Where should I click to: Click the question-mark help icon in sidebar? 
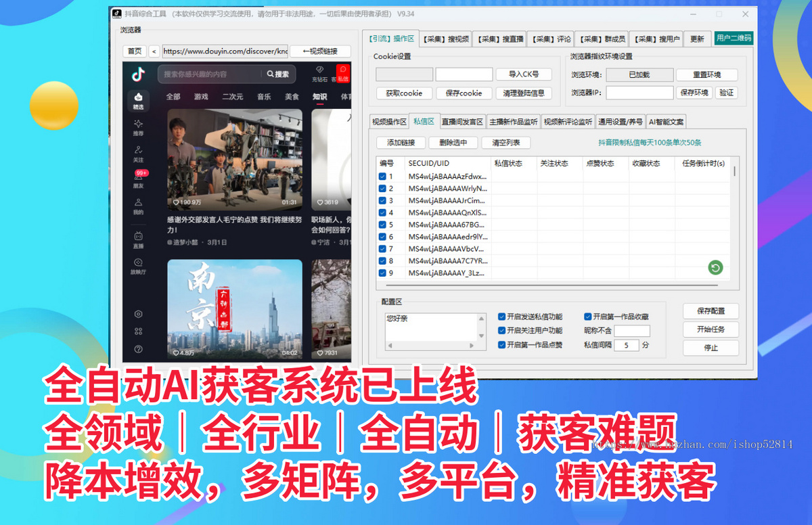click(x=138, y=349)
